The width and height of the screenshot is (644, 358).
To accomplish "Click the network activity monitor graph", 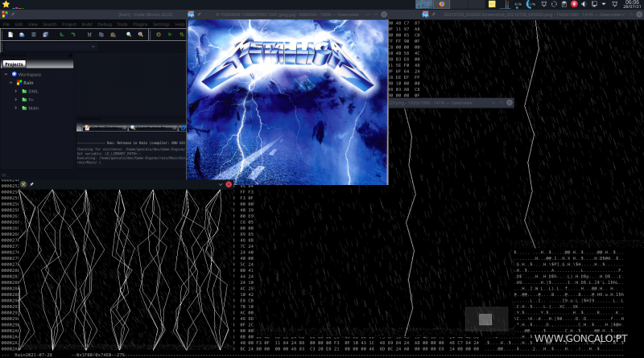I will pyautogui.click(x=505, y=4).
